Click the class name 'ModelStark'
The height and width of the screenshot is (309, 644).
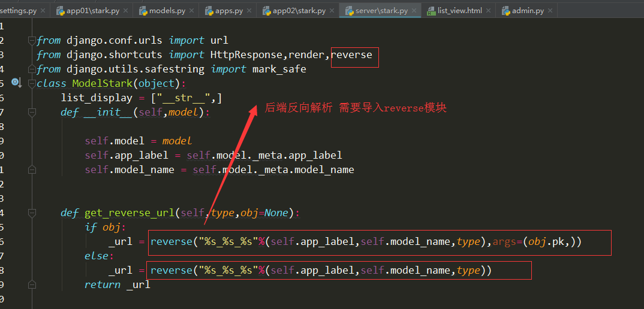pyautogui.click(x=103, y=83)
